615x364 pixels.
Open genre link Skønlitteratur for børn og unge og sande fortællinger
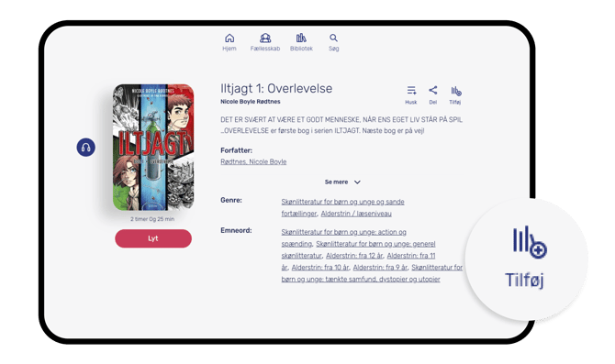(x=342, y=207)
